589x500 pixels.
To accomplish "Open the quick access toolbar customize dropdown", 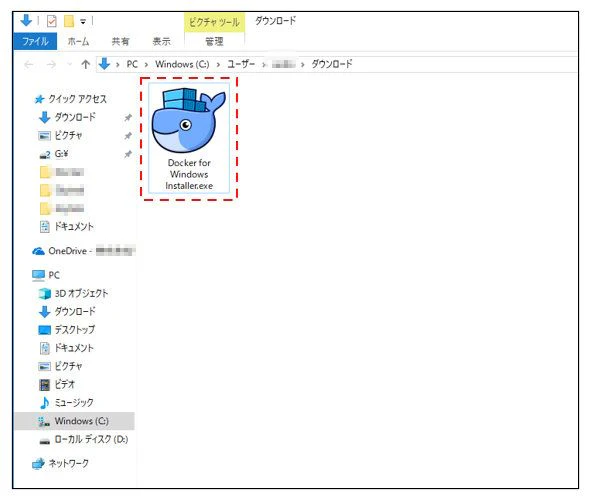I will point(83,22).
